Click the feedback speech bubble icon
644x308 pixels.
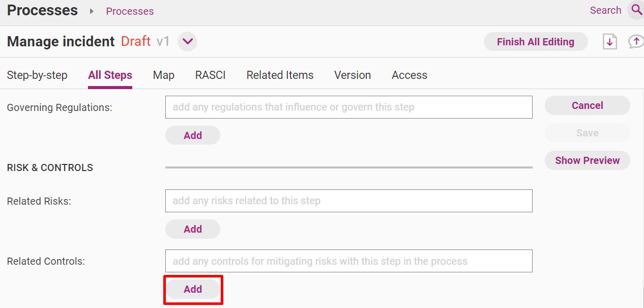636,42
